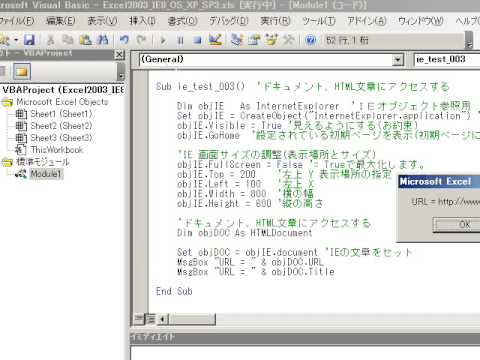Open the (General) object dropdown arrow
Screen dimensions: 480x360
(x=397, y=60)
